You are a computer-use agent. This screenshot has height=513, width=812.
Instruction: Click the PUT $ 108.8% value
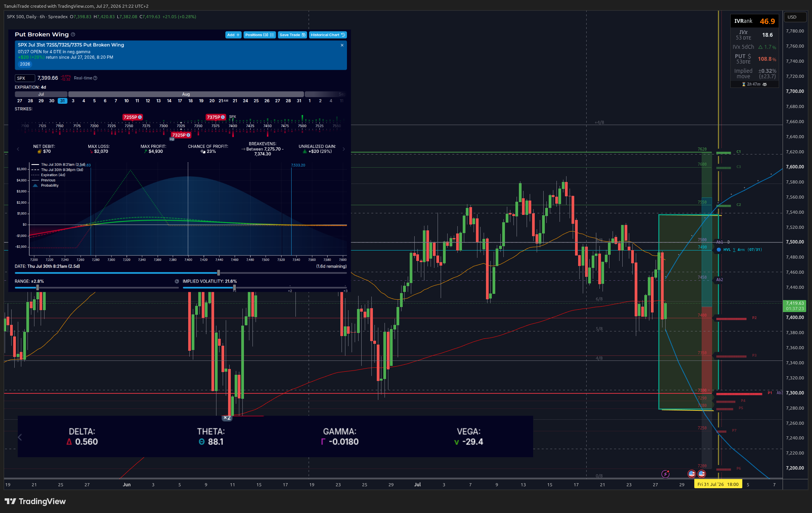click(767, 59)
